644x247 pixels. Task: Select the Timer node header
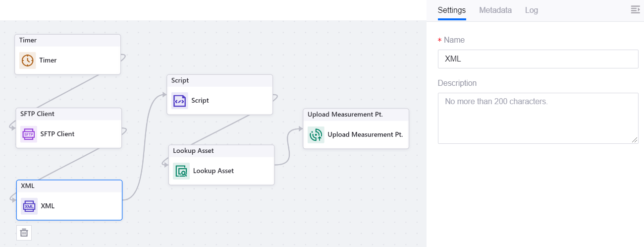tap(67, 40)
